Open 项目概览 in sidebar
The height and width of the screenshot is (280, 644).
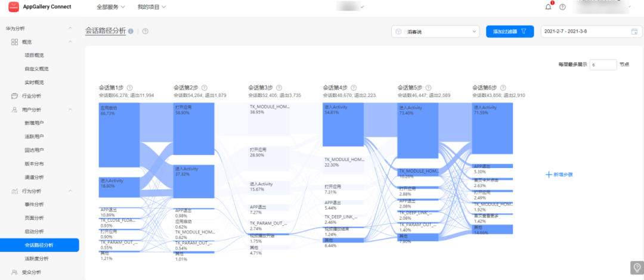point(34,55)
